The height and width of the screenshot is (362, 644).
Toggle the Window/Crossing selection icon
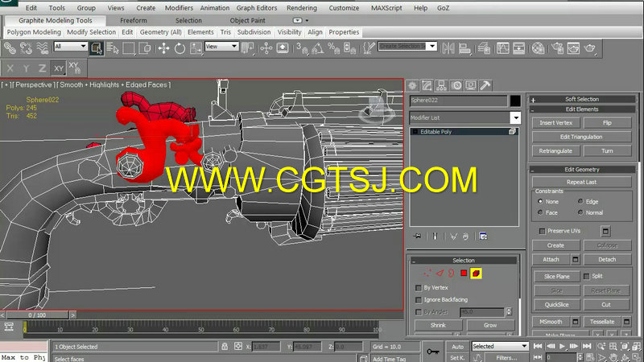click(x=145, y=48)
